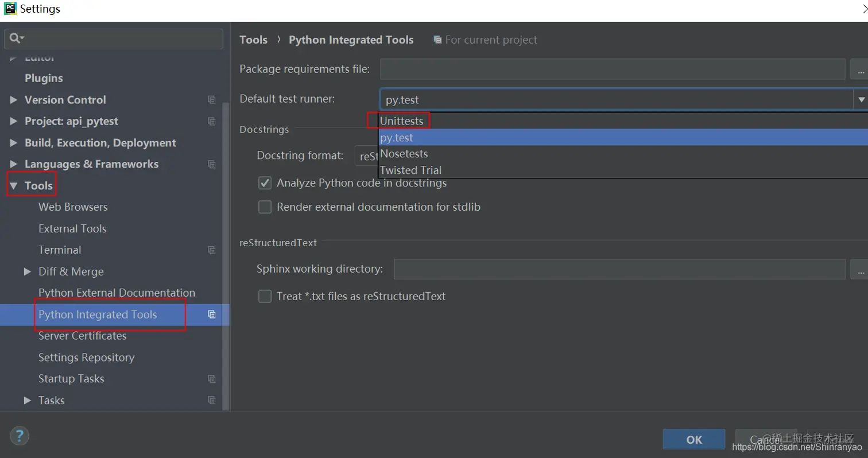Click the project-scope icon beside Python Integrated Tools
Screen dimensions: 868x458
tap(211, 315)
